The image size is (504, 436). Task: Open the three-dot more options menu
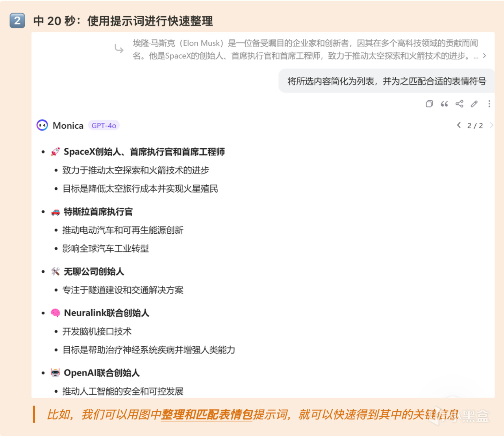coord(489,104)
